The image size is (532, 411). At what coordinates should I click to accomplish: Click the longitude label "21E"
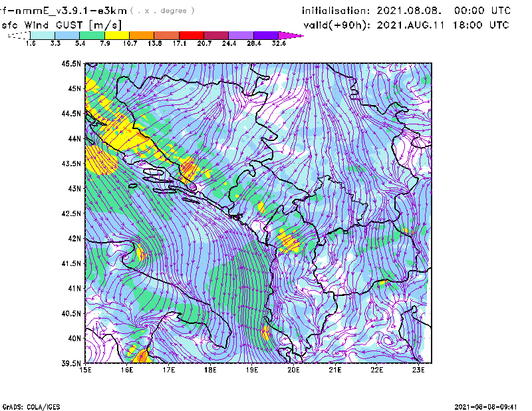[335, 370]
